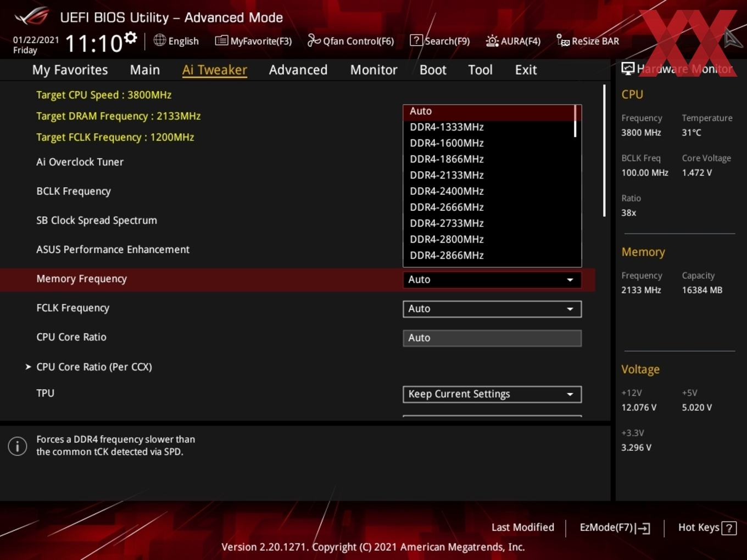Image resolution: width=747 pixels, height=560 pixels.
Task: Click the settings gear next to the clock
Action: coord(131,38)
